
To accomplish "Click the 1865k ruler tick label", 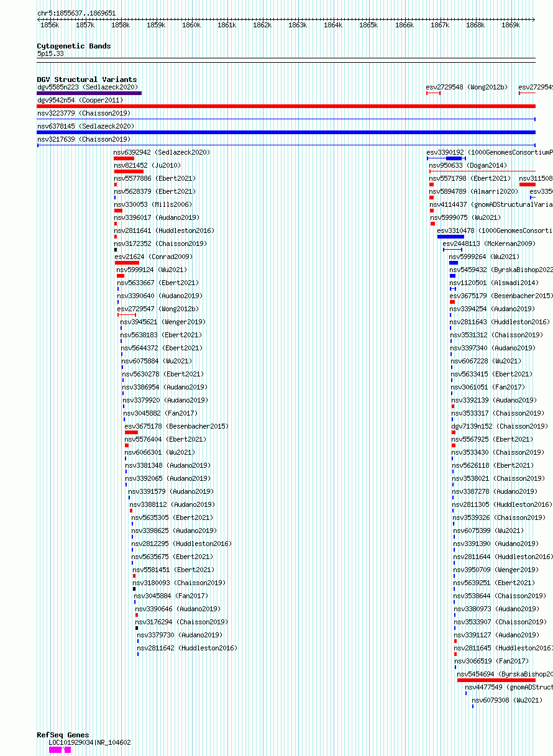I will click(x=368, y=25).
